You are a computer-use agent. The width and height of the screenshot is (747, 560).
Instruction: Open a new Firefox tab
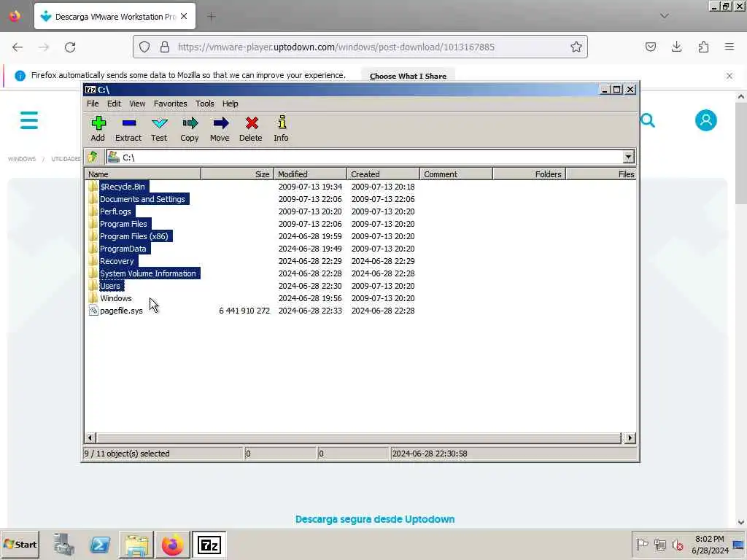(212, 16)
